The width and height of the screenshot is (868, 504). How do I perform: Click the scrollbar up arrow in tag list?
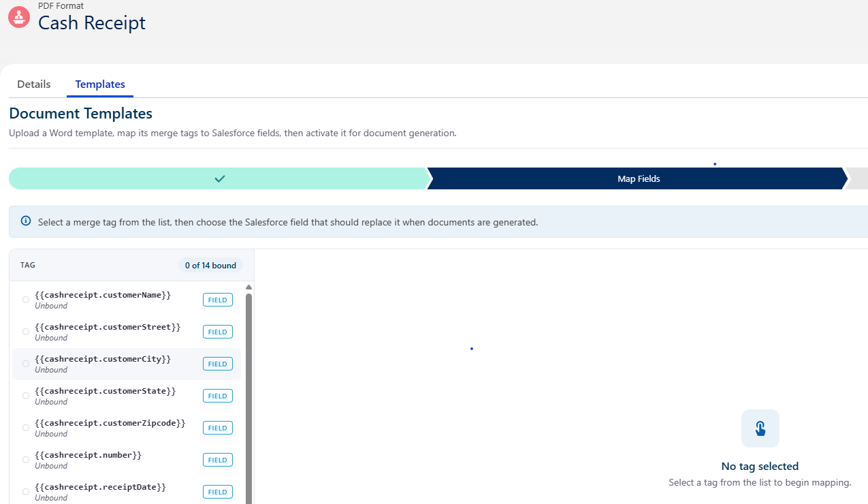point(248,287)
